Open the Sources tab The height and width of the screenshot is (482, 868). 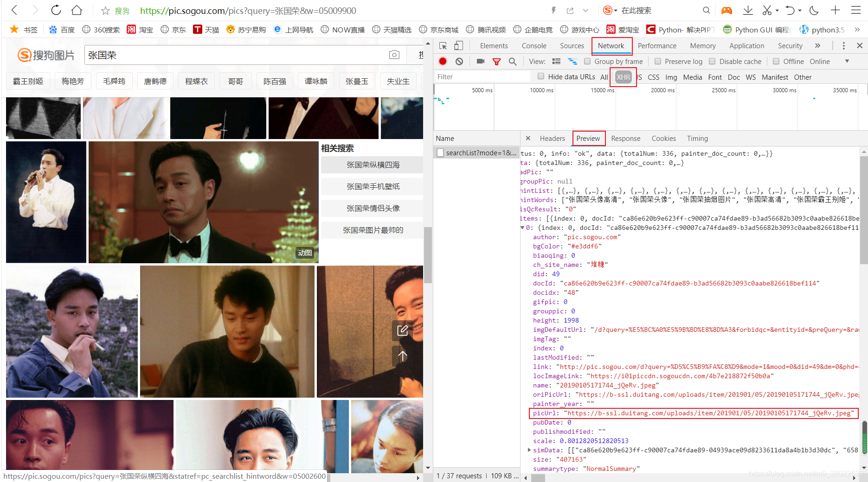(572, 45)
